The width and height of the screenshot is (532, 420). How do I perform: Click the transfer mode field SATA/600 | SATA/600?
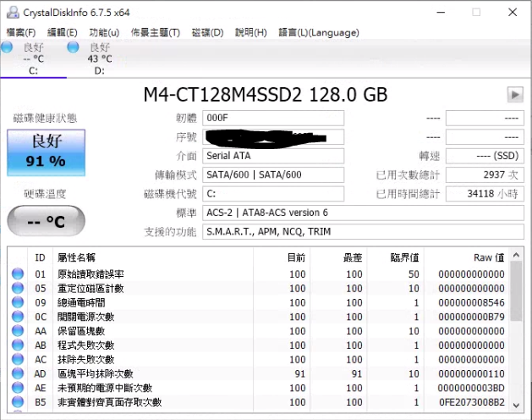tap(273, 174)
